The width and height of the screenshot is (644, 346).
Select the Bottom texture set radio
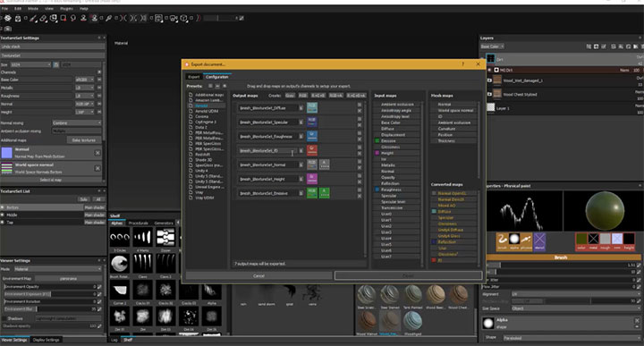[3, 207]
